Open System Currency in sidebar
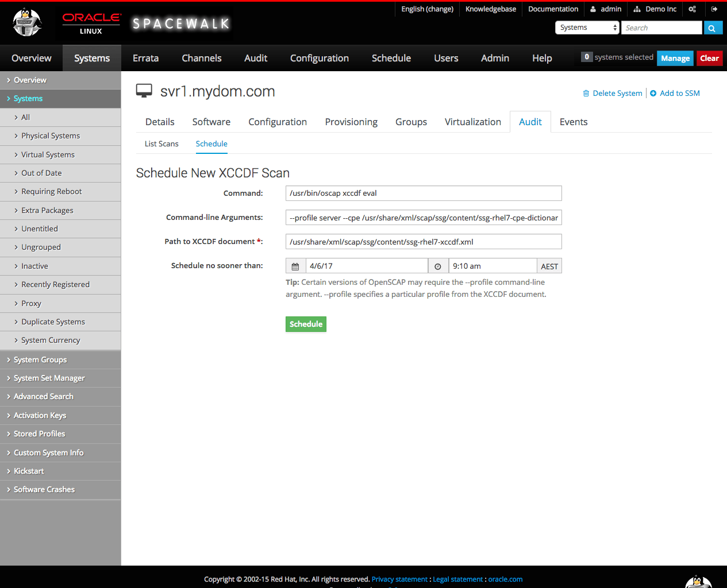 [51, 341]
